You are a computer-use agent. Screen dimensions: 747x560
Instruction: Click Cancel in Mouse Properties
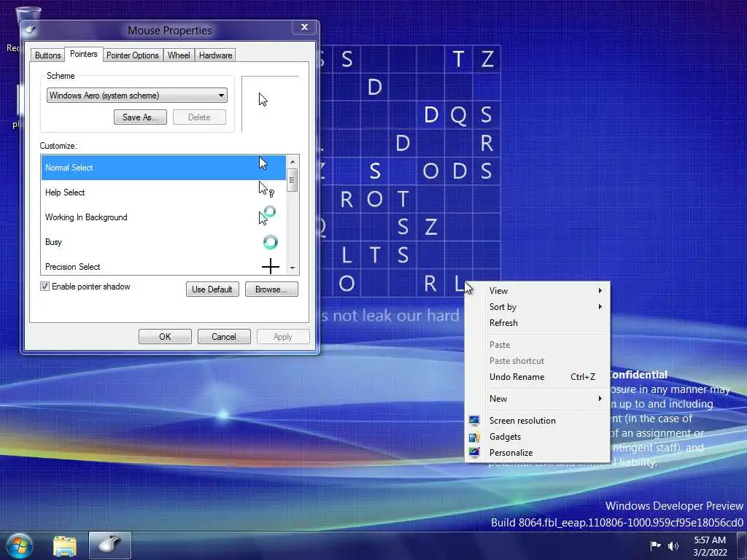224,337
